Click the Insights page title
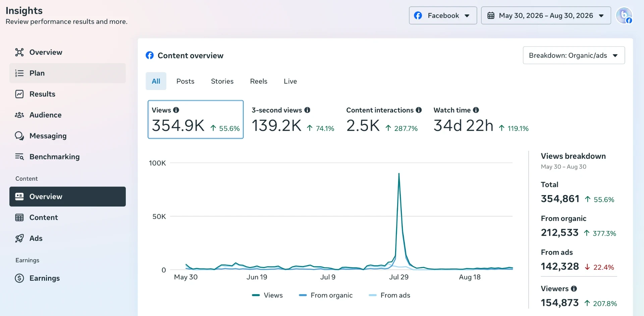The width and height of the screenshot is (644, 316). [24, 10]
